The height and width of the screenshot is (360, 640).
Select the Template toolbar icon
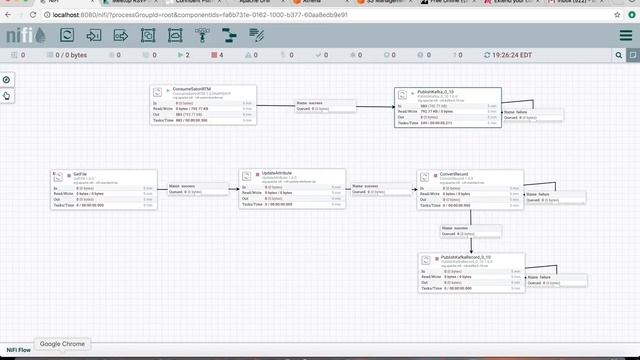(x=229, y=35)
